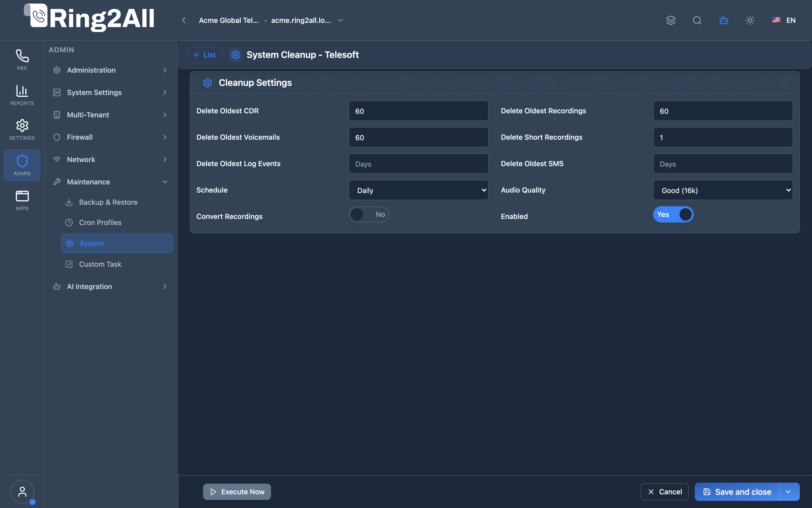Switch theme using the sun icon
The width and height of the screenshot is (812, 508).
tap(750, 21)
